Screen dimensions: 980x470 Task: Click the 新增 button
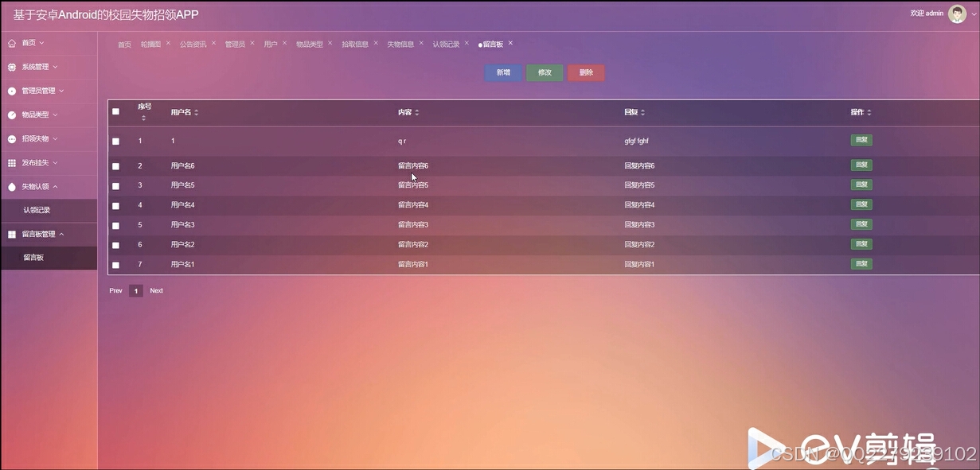[x=502, y=72]
